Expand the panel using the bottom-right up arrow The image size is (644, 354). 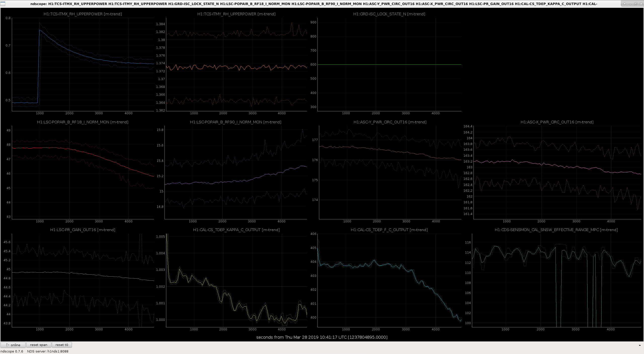tap(640, 345)
